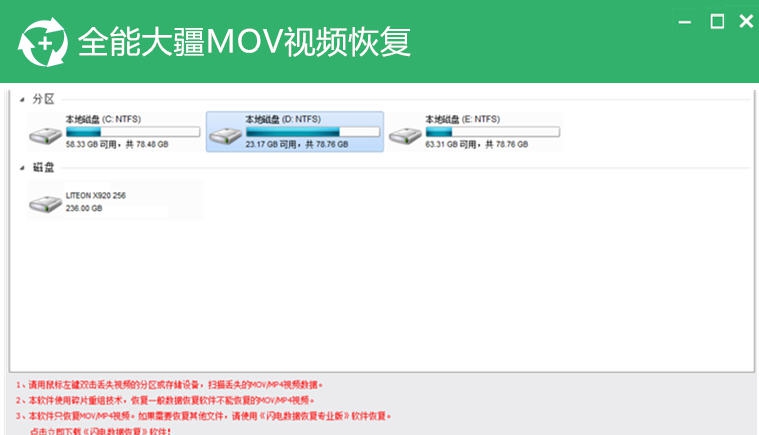Minimize the recovery window
The image size is (759, 435).
684,22
